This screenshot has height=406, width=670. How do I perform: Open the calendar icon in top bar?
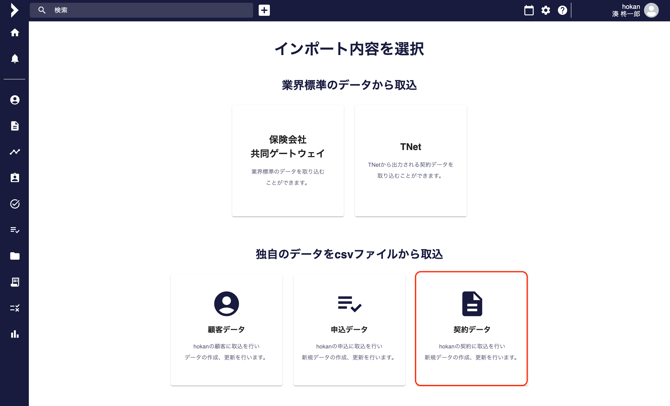pos(529,10)
